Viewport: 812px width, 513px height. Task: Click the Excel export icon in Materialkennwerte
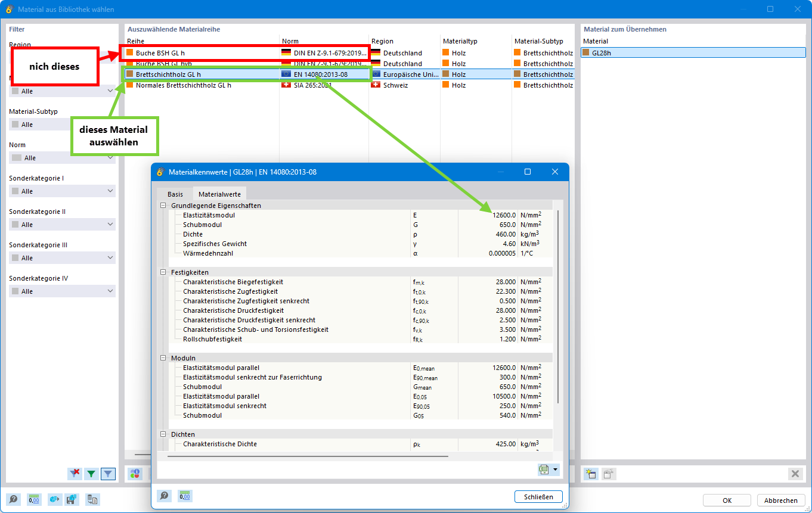(543, 470)
